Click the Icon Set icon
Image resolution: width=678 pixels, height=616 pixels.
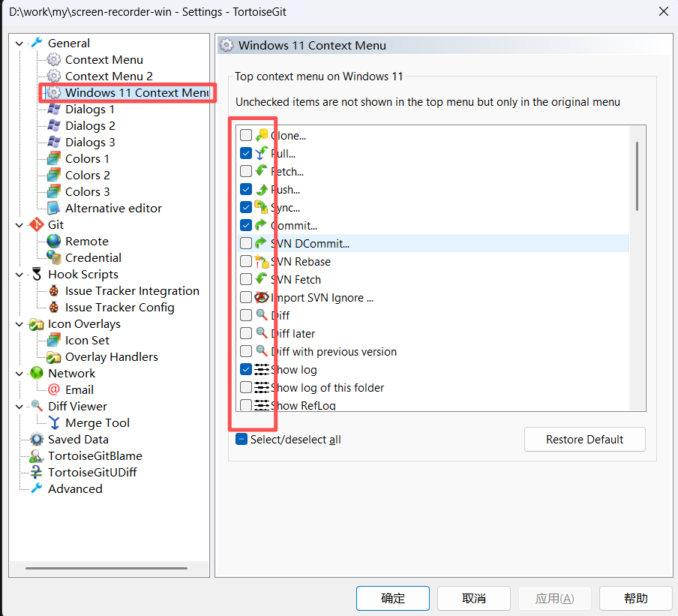point(53,340)
